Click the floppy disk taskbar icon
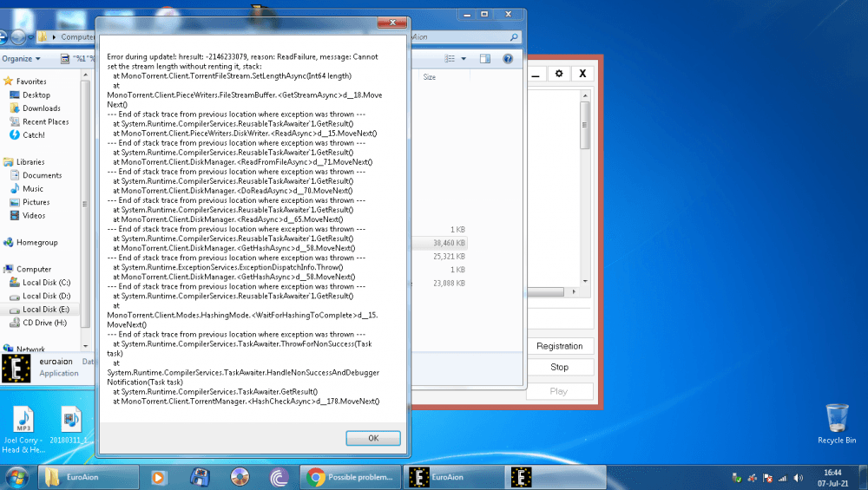 (200, 476)
